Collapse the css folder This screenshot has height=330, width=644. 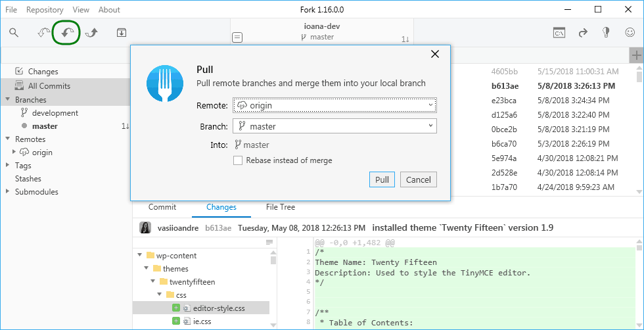[x=159, y=295]
